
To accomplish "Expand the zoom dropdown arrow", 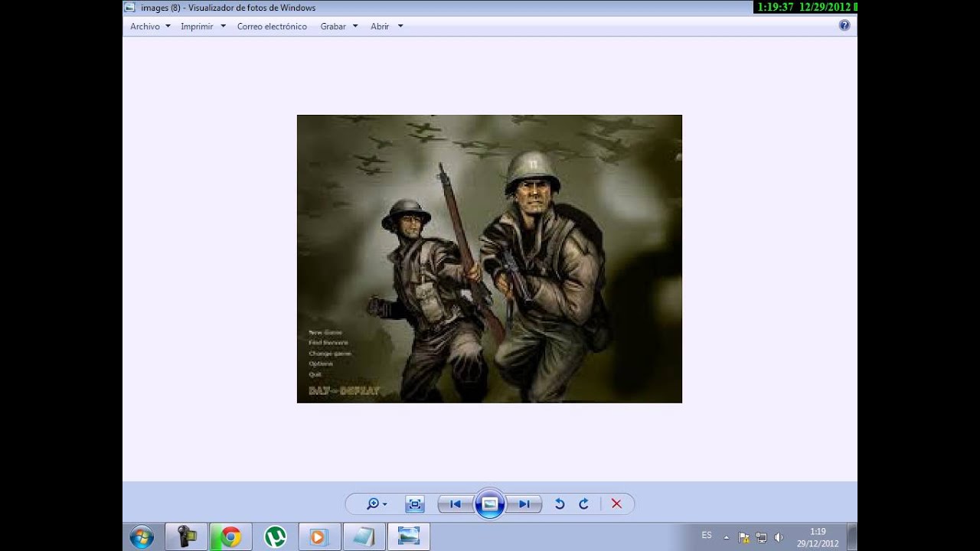I will pos(384,504).
